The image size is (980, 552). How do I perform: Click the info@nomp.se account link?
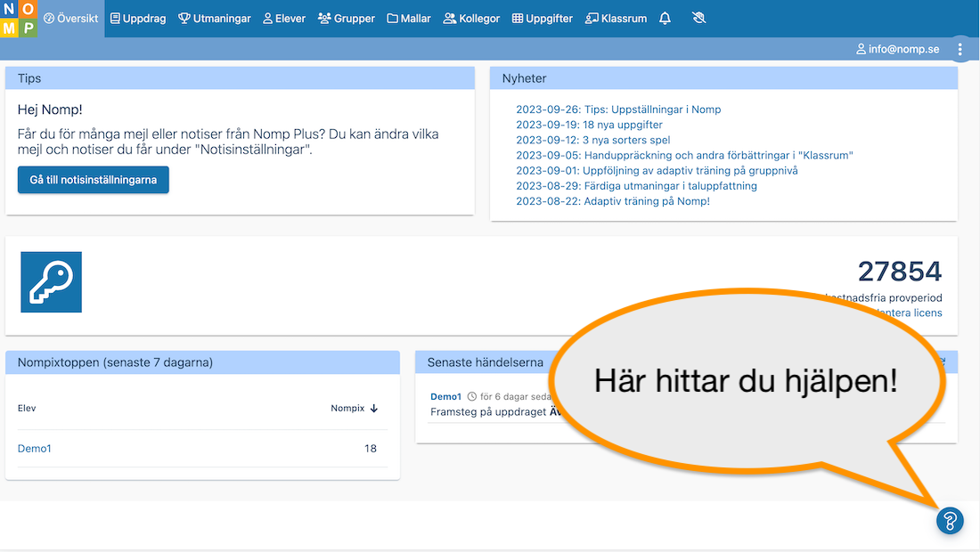tap(897, 49)
